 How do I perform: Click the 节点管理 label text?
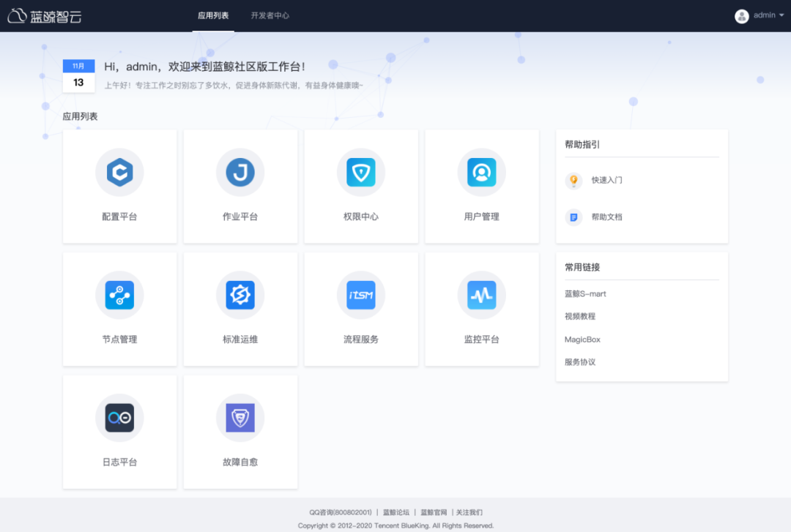119,340
